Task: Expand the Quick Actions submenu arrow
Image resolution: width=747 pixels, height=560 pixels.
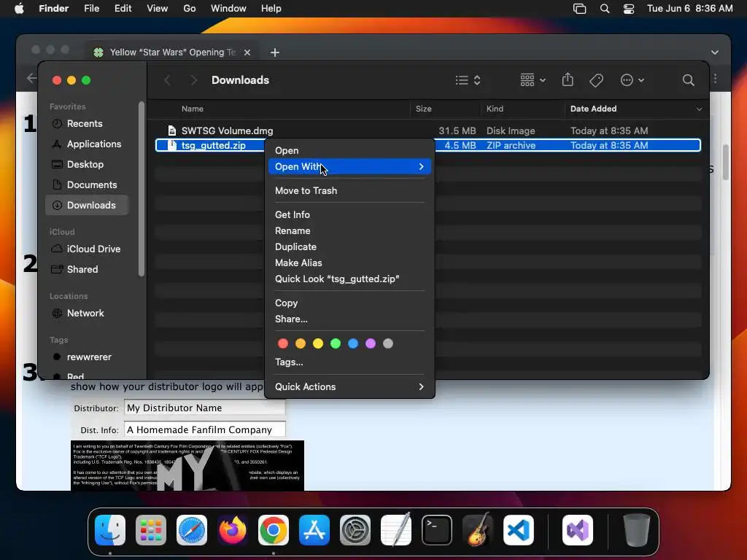Action: (x=421, y=386)
